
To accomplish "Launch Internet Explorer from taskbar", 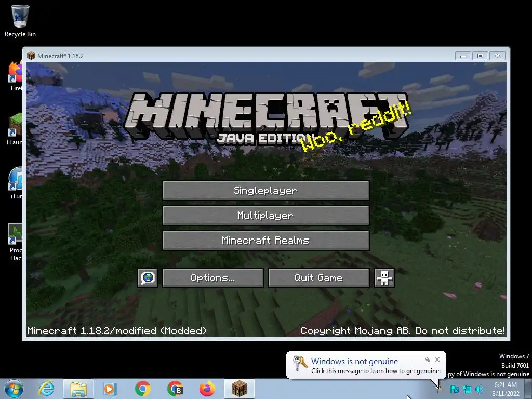I will pyautogui.click(x=46, y=389).
